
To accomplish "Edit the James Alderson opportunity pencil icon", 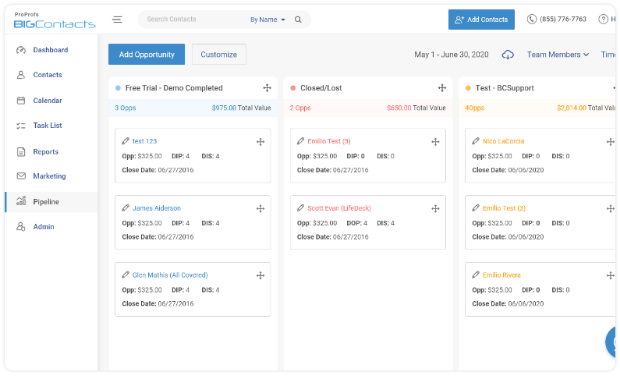I will [x=126, y=208].
